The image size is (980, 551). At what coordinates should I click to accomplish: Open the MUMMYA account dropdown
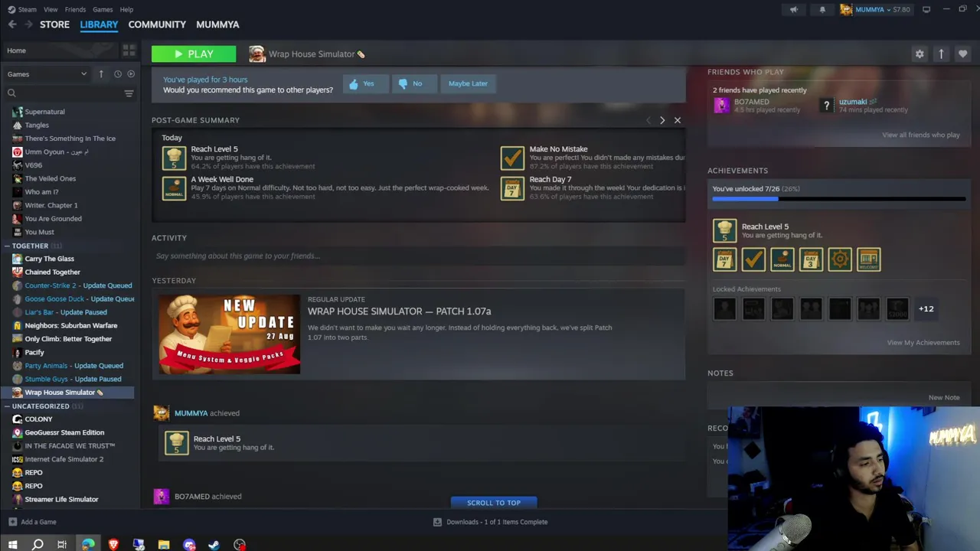875,10
